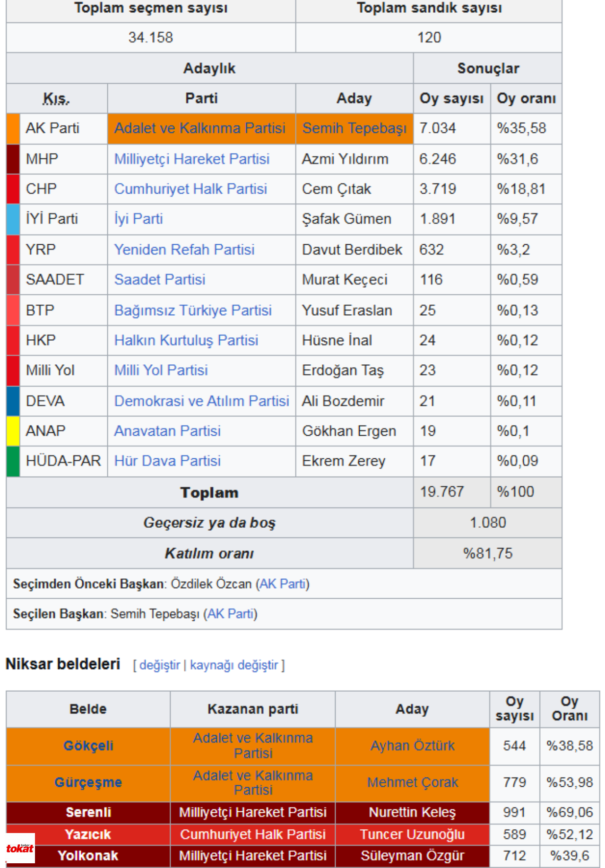Follow the Milliyetçi Hareket Partisi link

pyautogui.click(x=191, y=159)
